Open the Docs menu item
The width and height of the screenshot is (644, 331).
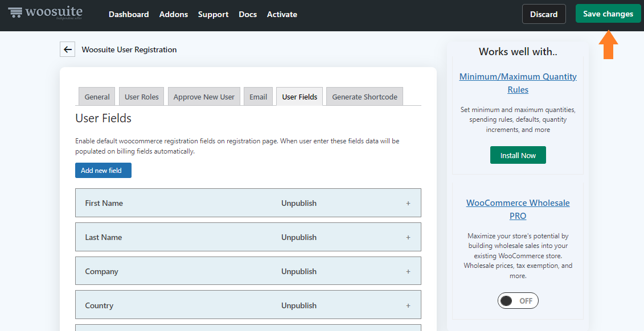248,14
